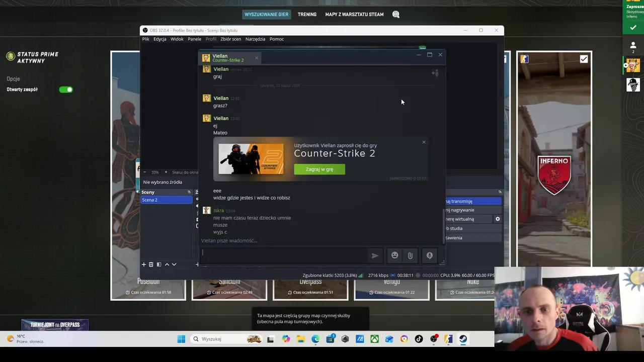Open Microsoft Edge from taskbar
The width and height of the screenshot is (644, 362).
(315, 339)
